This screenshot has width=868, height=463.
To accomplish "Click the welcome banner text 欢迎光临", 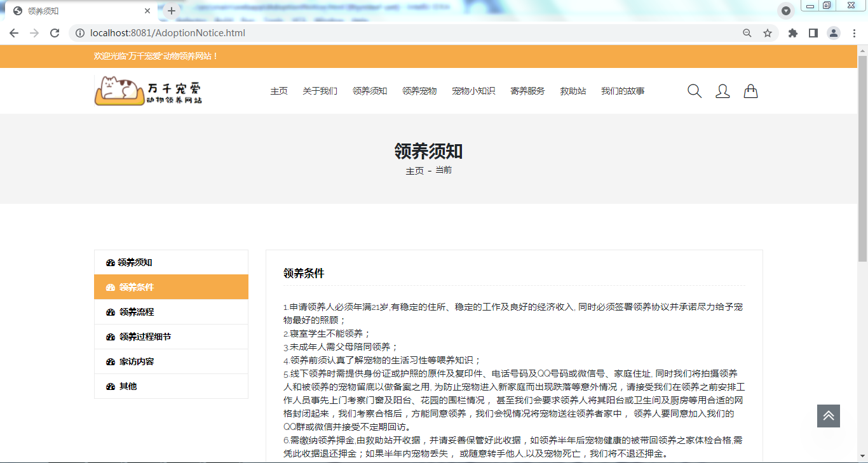I will pos(156,57).
